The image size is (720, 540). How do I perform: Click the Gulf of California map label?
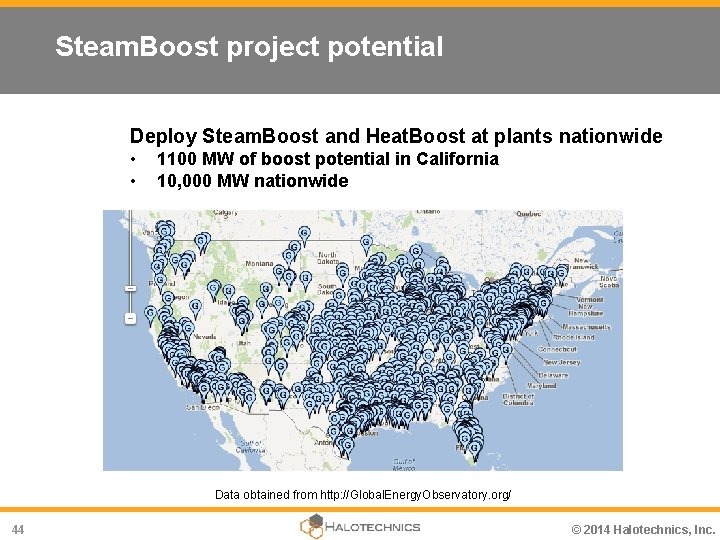(x=251, y=447)
